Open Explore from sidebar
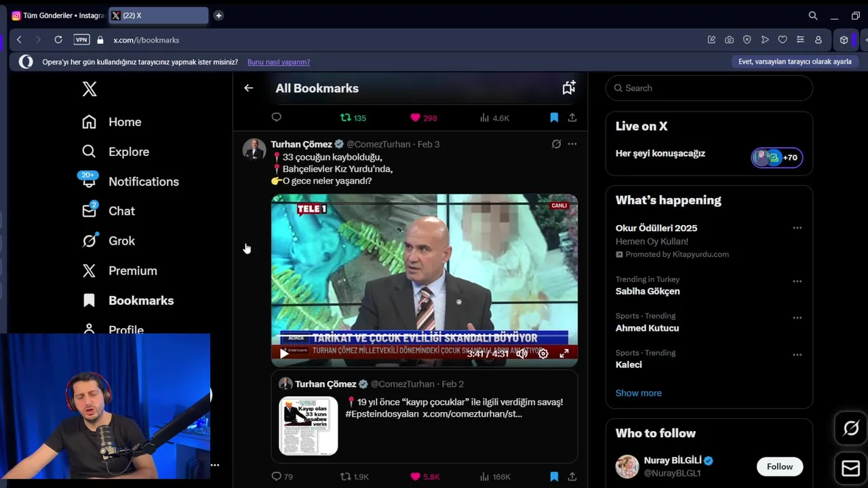868x488 pixels. 115,152
